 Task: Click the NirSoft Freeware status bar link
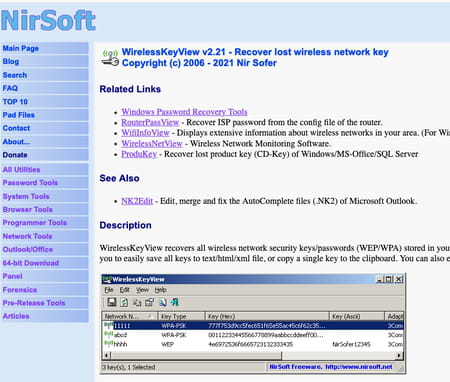pos(331,367)
